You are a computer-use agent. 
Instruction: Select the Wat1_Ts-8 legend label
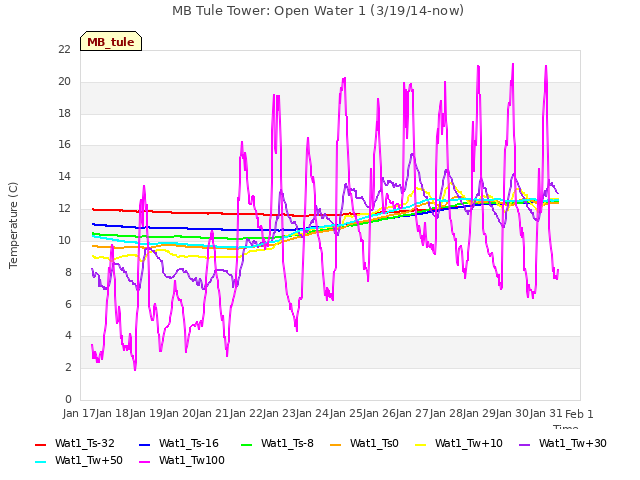(287, 443)
